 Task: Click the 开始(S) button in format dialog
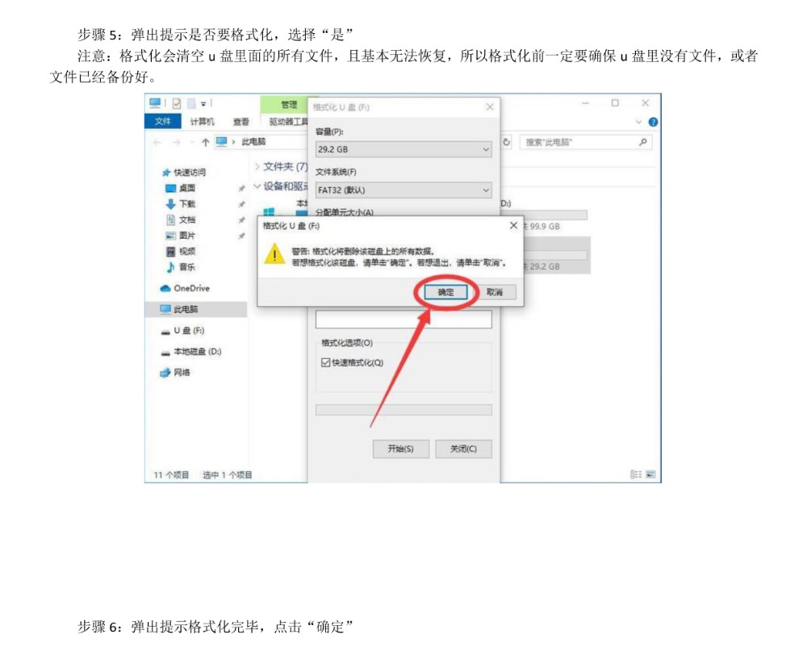pyautogui.click(x=399, y=449)
